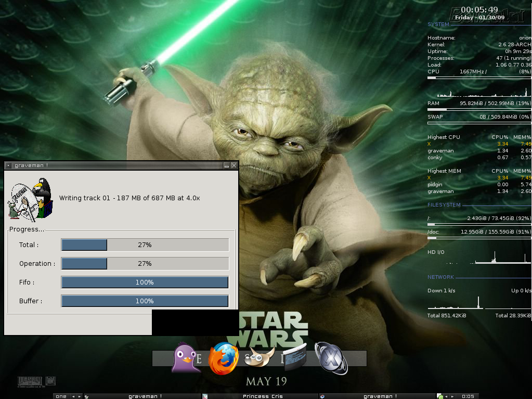
Task: Switch to previous workspace with the left arrow
Action: coord(73,396)
